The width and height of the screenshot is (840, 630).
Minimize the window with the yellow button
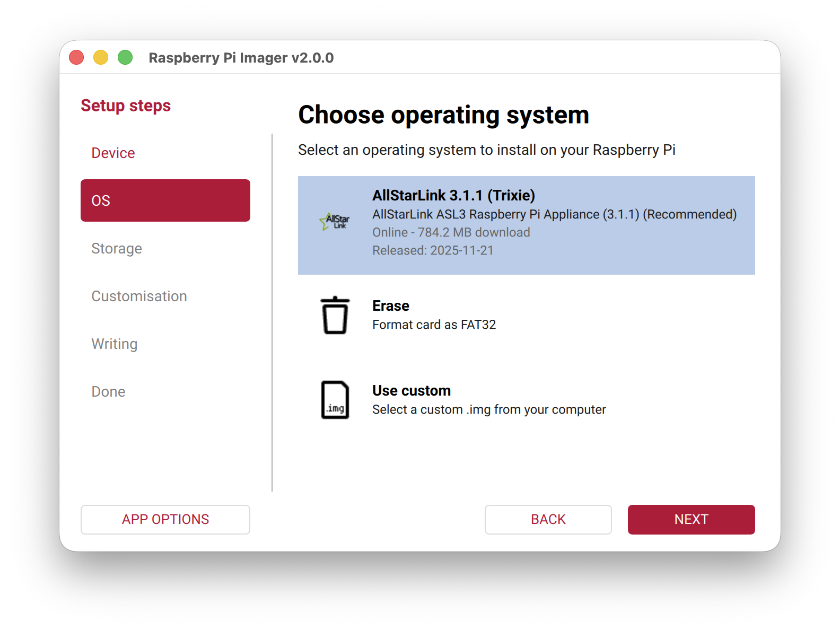pyautogui.click(x=101, y=57)
